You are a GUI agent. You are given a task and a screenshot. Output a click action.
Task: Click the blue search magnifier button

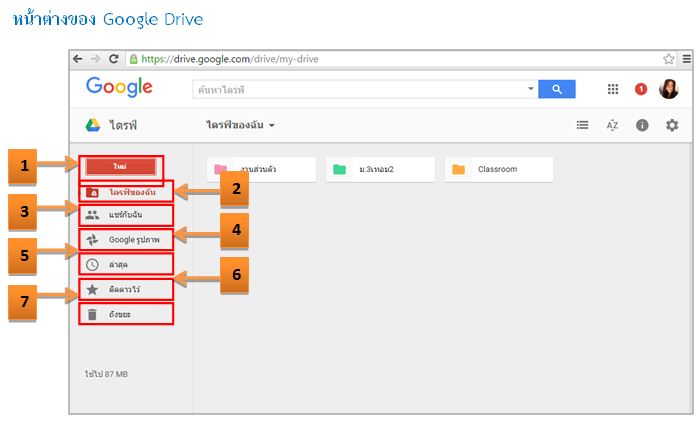coord(557,89)
